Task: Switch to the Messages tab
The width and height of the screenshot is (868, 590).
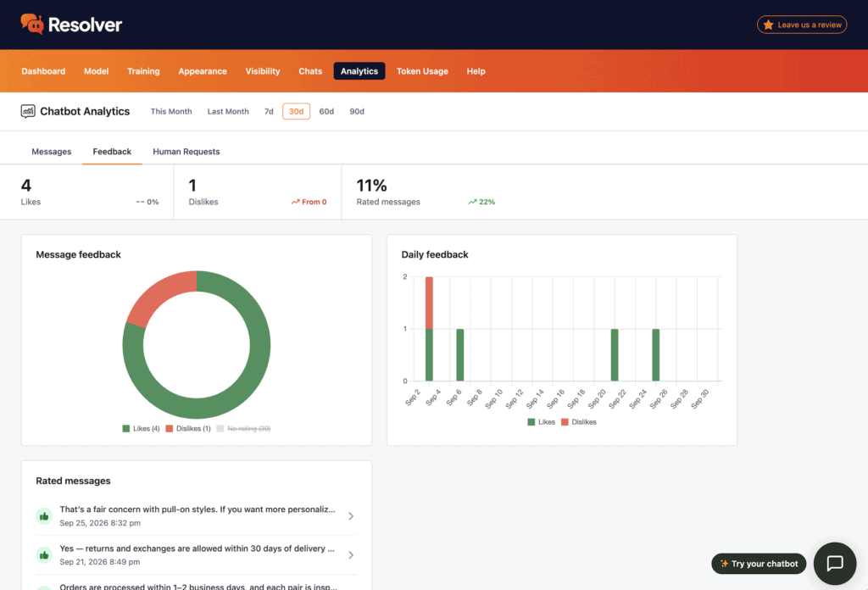Action: tap(52, 152)
